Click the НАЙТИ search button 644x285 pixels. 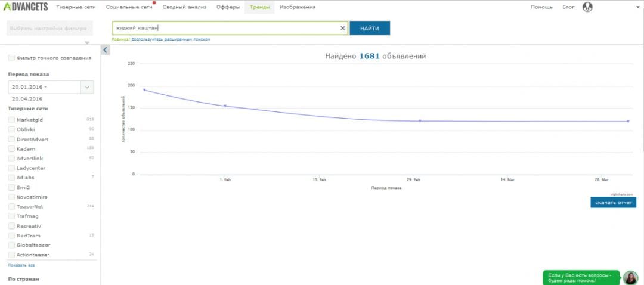[370, 29]
